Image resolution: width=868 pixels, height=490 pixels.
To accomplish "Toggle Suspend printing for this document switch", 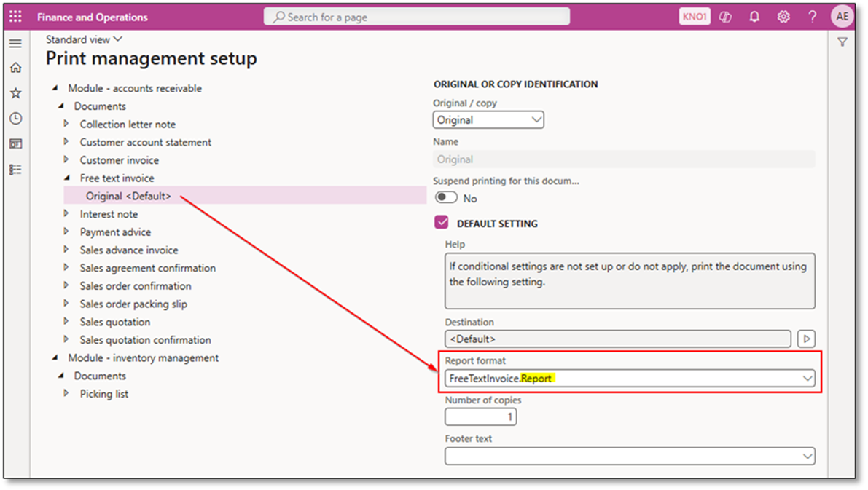I will [446, 198].
